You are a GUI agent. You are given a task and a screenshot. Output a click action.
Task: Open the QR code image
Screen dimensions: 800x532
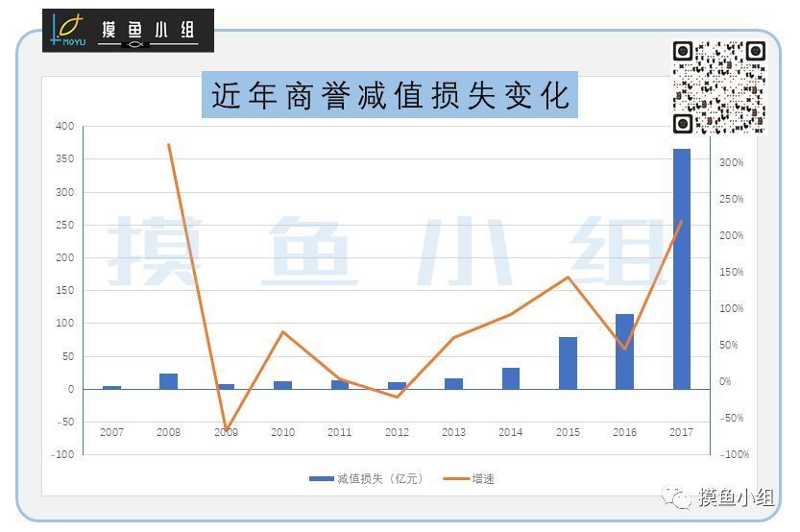pyautogui.click(x=718, y=86)
